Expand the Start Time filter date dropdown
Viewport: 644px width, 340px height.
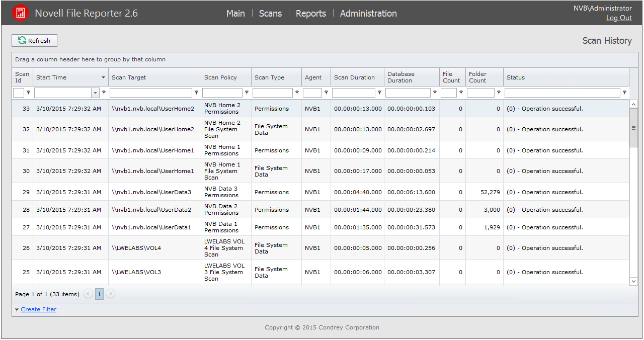click(95, 93)
